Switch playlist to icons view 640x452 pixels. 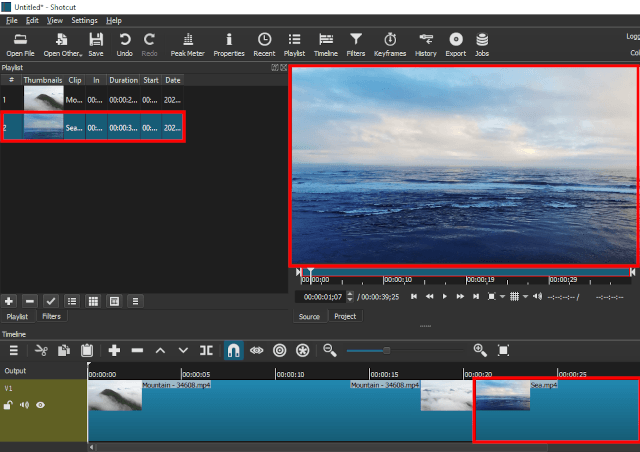114,301
